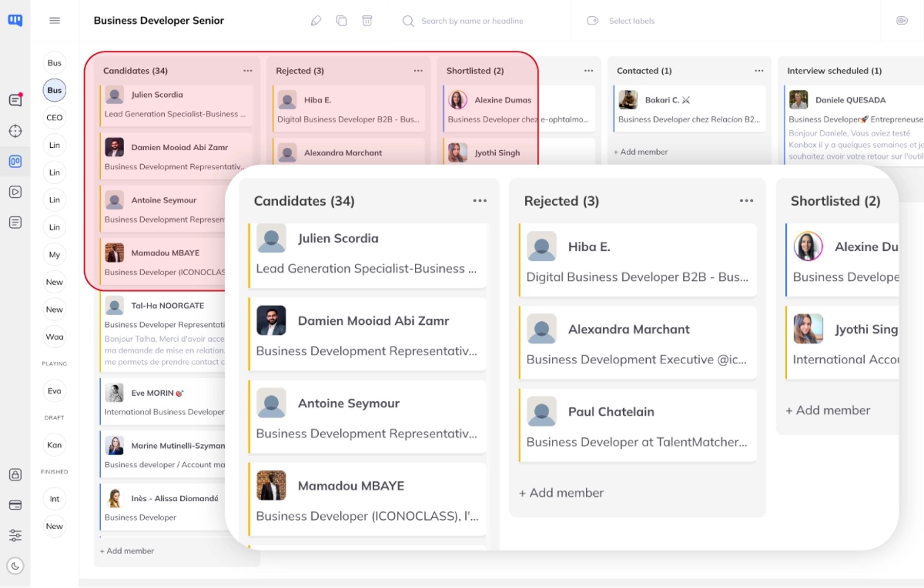Open Paul Chatelain card
924x588 pixels.
click(638, 425)
